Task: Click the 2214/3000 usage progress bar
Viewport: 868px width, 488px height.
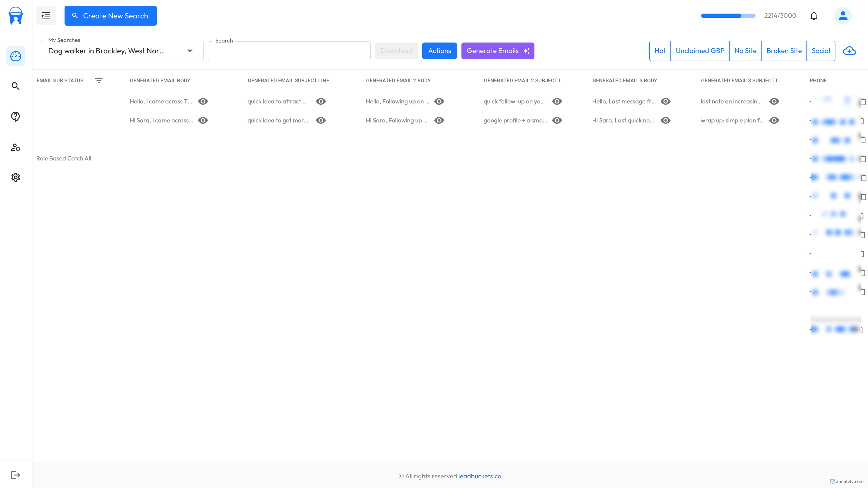Action: point(728,15)
